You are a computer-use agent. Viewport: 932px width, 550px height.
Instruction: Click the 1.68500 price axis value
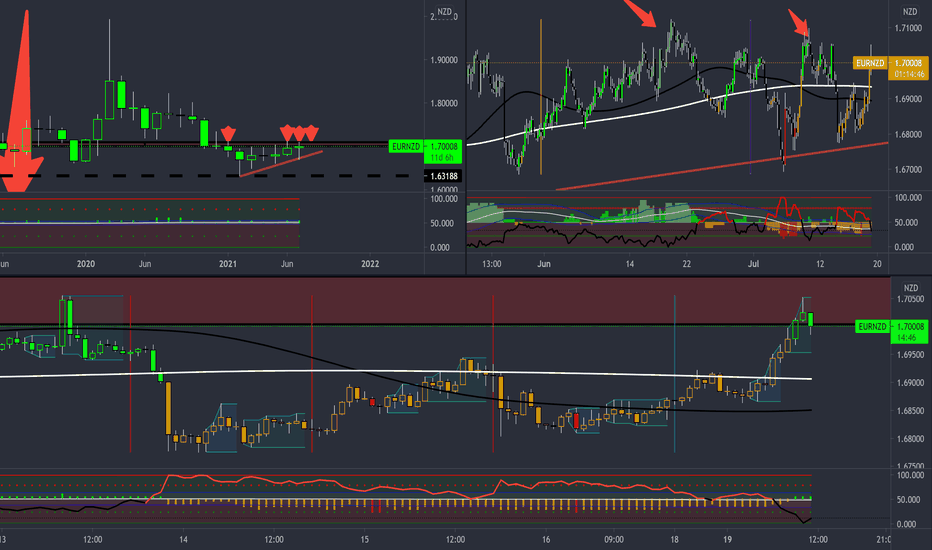tap(910, 411)
